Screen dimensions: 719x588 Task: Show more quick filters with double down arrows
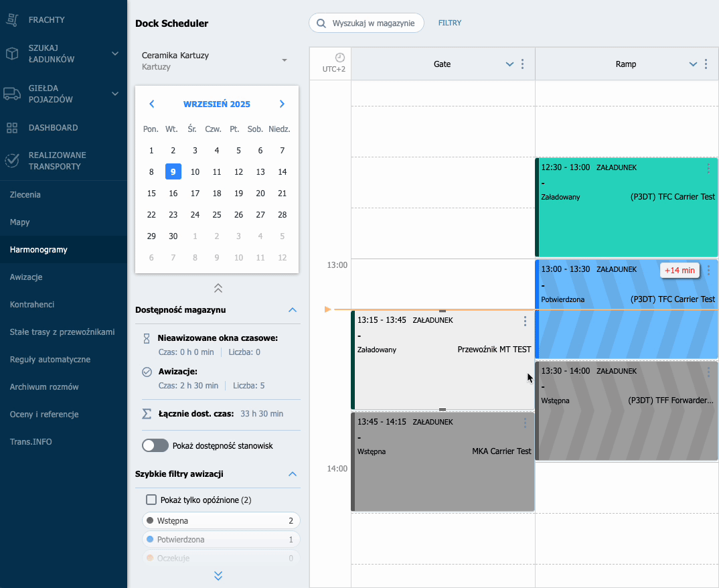click(218, 576)
